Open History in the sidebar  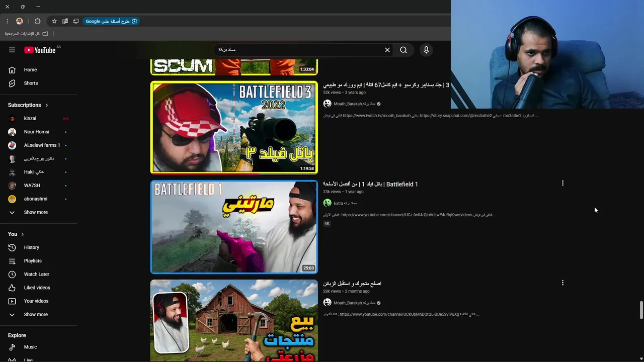pyautogui.click(x=39, y=247)
